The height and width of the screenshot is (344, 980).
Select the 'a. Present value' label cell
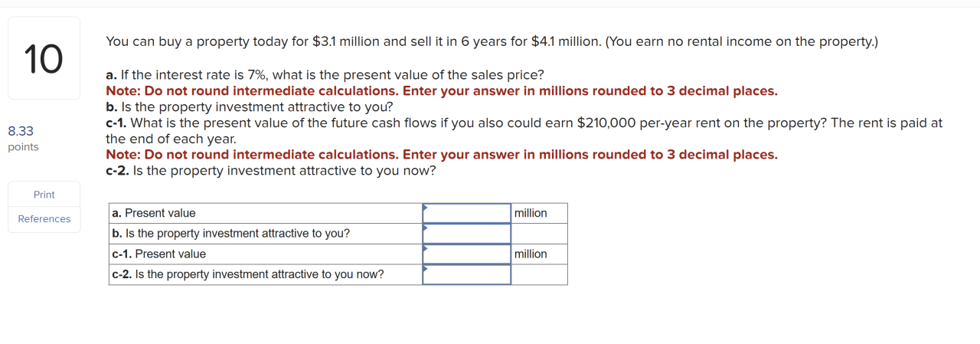(x=266, y=213)
